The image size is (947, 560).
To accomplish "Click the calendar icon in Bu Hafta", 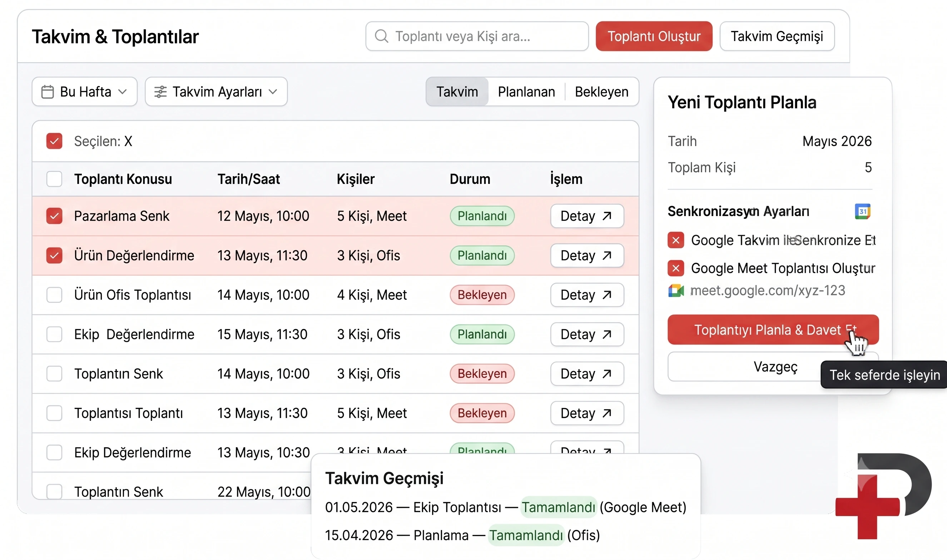I will coord(47,92).
